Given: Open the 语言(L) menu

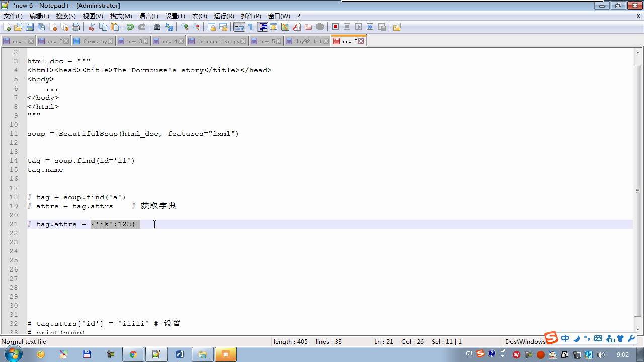Looking at the screenshot, I should click(148, 16).
